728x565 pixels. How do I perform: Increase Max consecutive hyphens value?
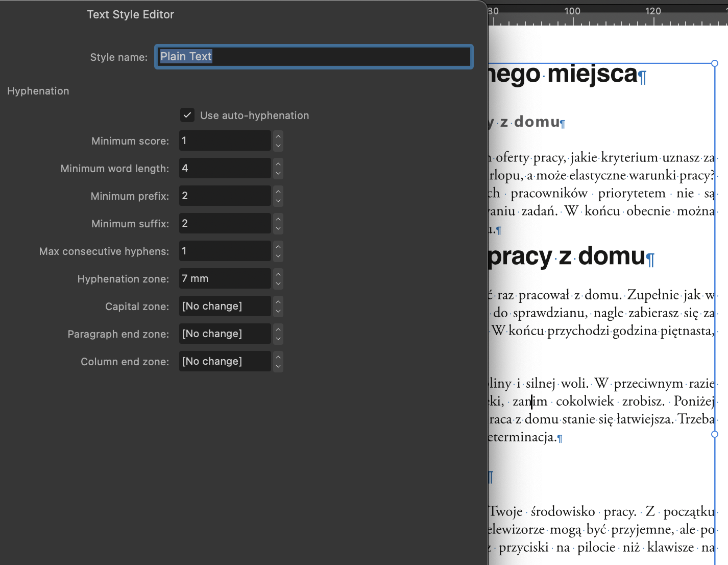pyautogui.click(x=278, y=246)
